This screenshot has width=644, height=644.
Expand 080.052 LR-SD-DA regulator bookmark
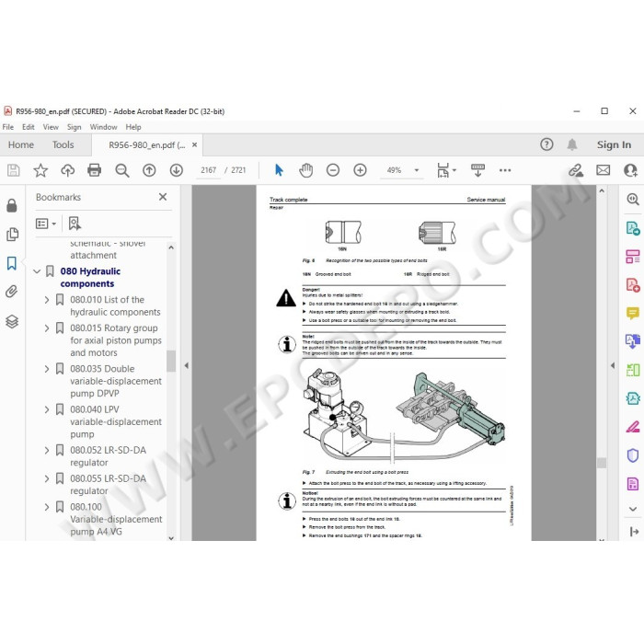(46, 450)
